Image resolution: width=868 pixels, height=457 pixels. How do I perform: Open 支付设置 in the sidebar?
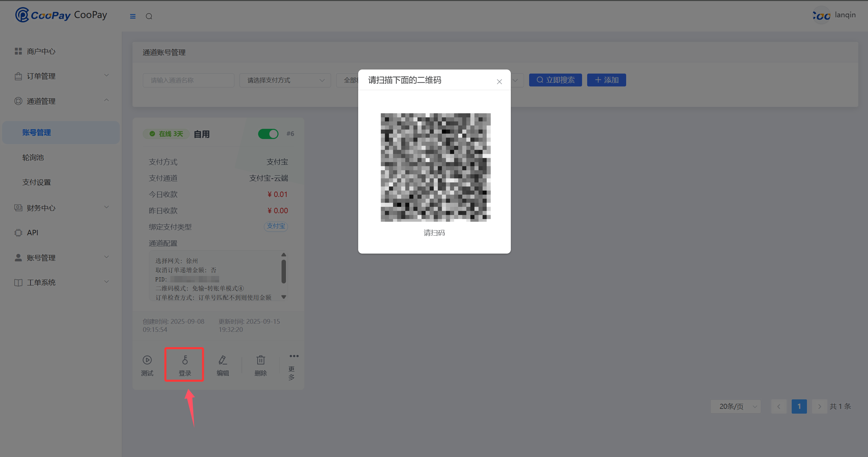click(36, 182)
